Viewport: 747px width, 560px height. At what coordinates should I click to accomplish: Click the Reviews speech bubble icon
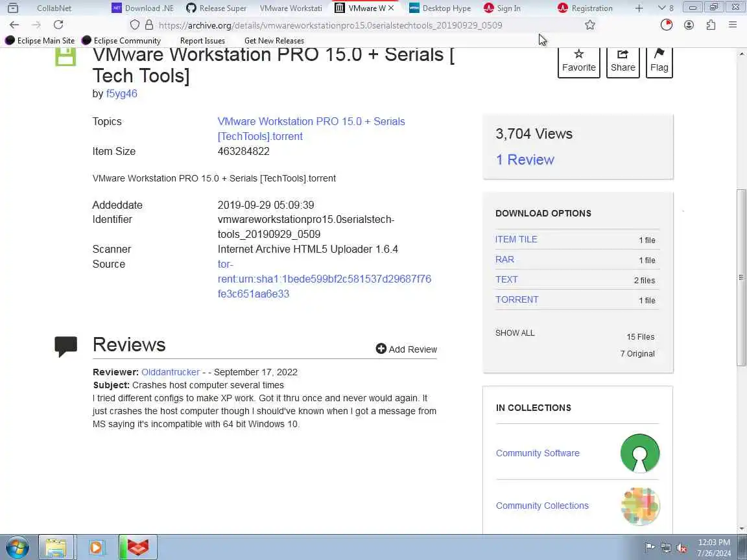pyautogui.click(x=65, y=347)
